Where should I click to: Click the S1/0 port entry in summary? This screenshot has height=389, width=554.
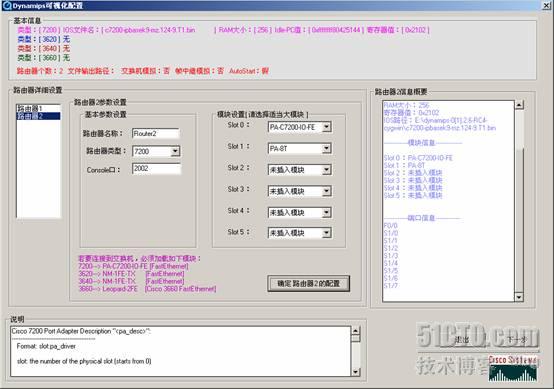click(391, 233)
